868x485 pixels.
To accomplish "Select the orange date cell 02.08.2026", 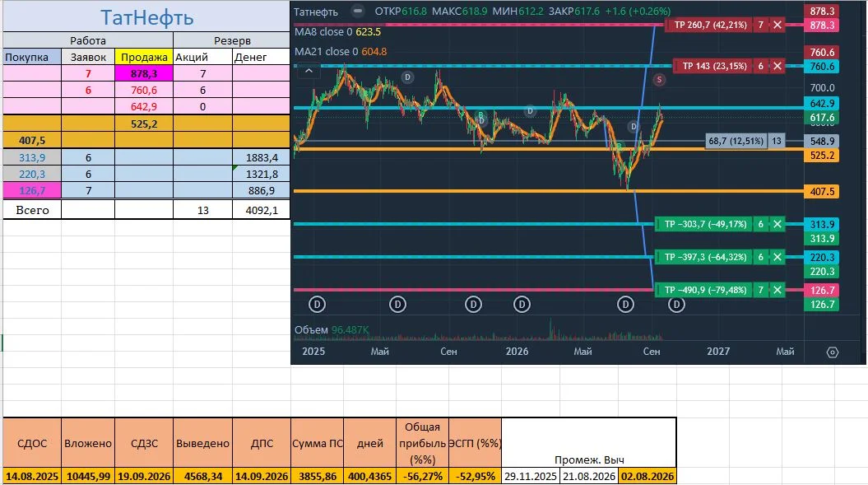I will point(648,476).
